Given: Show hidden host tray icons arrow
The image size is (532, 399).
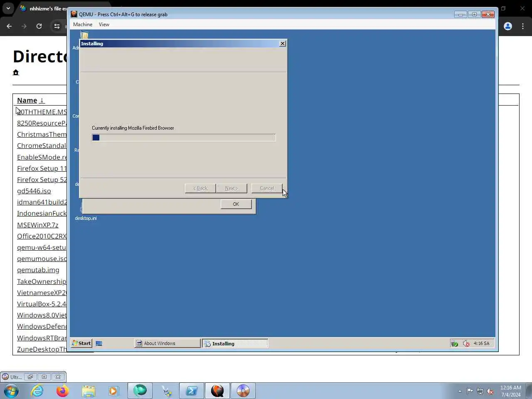Looking at the screenshot, I should 460,391.
